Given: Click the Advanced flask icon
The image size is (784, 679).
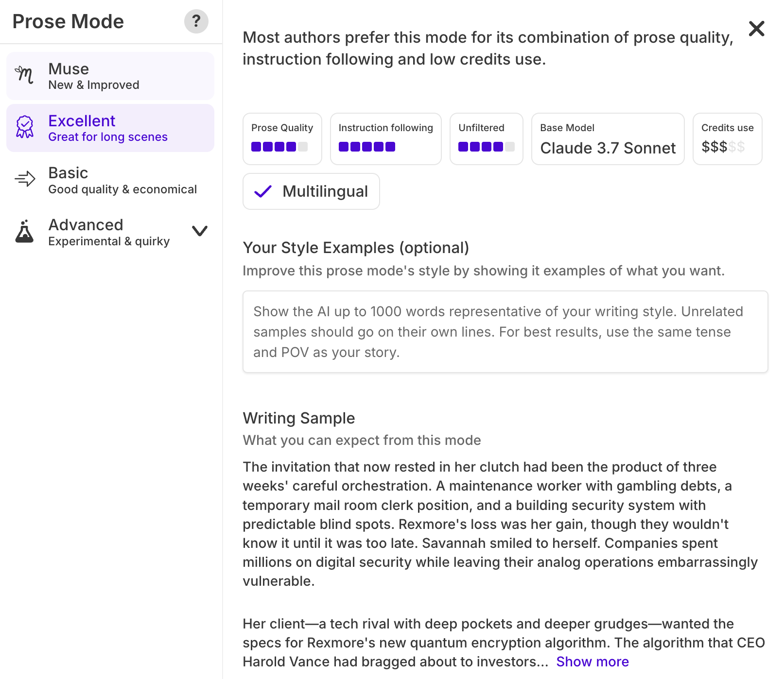Looking at the screenshot, I should [24, 231].
